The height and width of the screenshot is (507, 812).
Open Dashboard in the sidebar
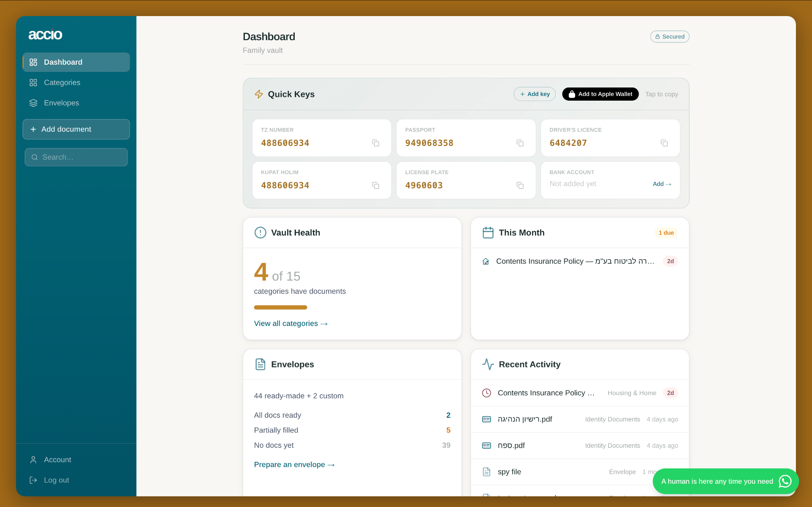pyautogui.click(x=76, y=62)
